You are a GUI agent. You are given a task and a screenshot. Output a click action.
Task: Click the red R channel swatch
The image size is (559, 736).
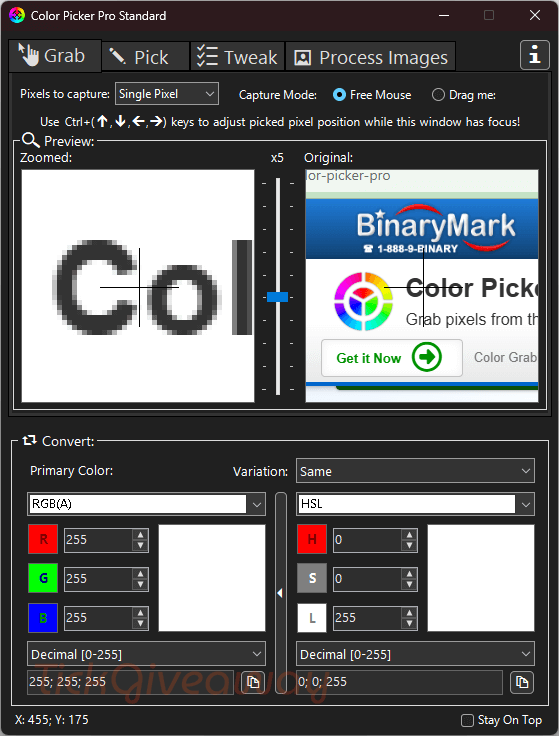click(43, 539)
